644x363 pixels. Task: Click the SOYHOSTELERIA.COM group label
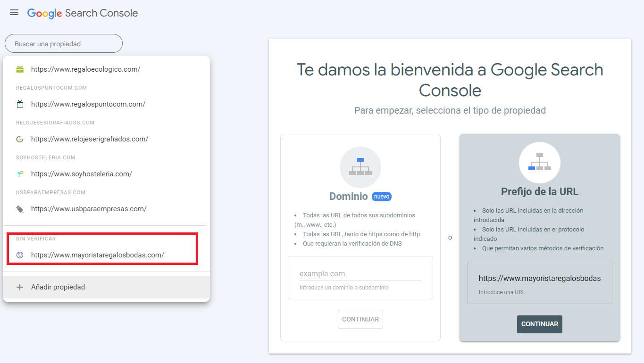[46, 157]
